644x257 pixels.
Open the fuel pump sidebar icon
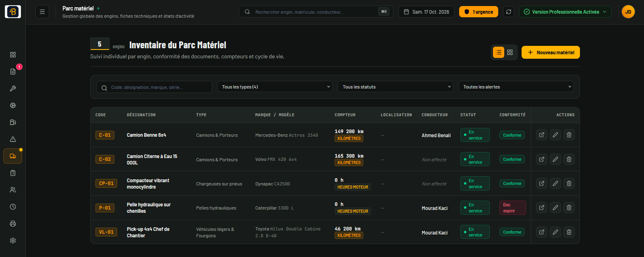[x=13, y=122]
